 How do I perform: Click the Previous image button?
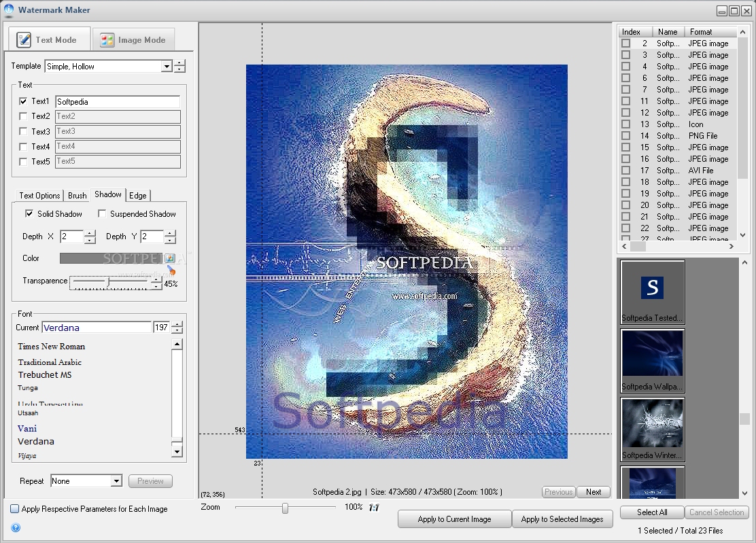tap(558, 492)
